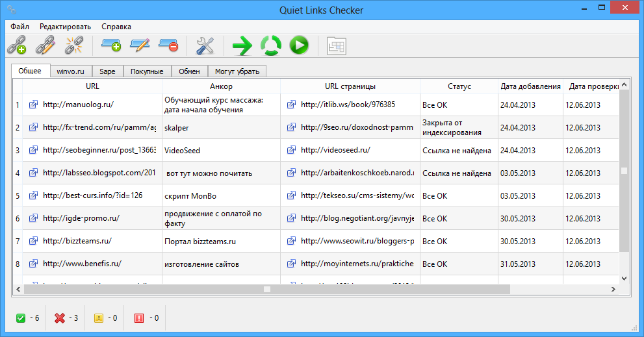Click the green circular refresh arrows icon

tap(270, 45)
